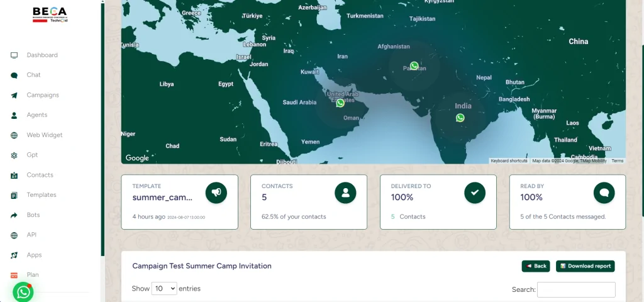
Task: Navigate to Bots in sidebar
Action: [x=33, y=215]
